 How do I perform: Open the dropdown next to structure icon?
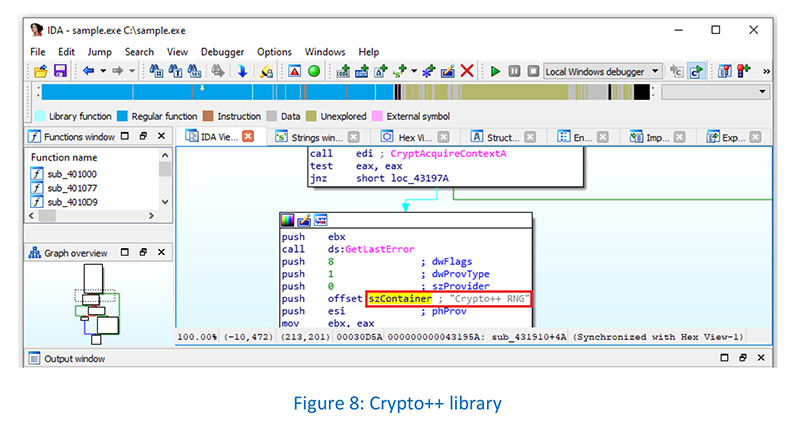click(414, 71)
